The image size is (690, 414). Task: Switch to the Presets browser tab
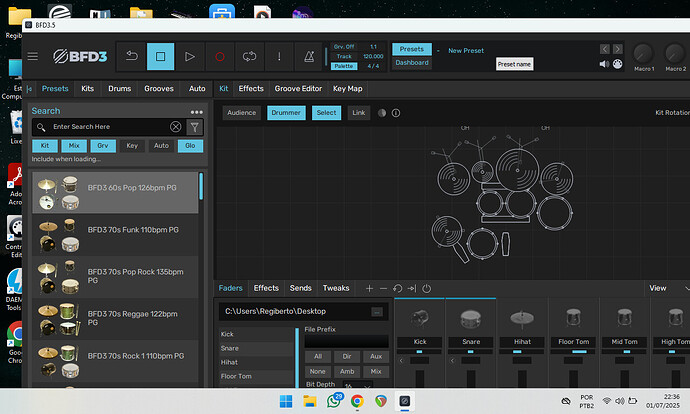55,89
